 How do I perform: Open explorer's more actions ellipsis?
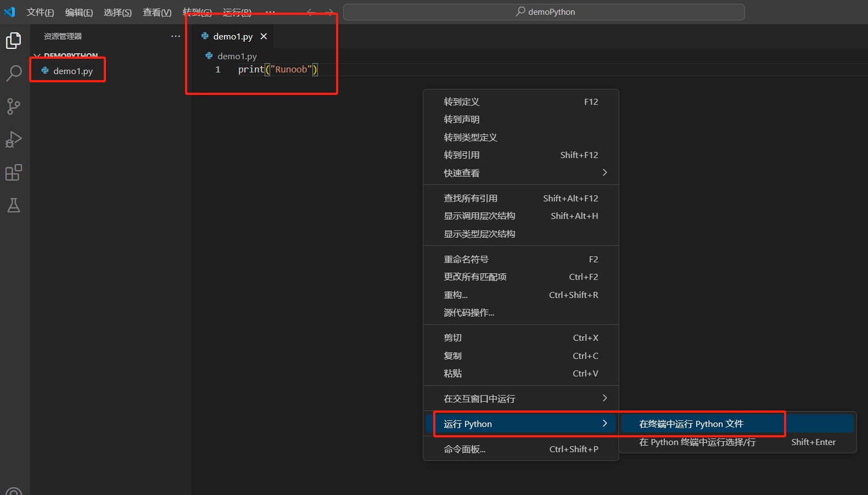pos(176,36)
